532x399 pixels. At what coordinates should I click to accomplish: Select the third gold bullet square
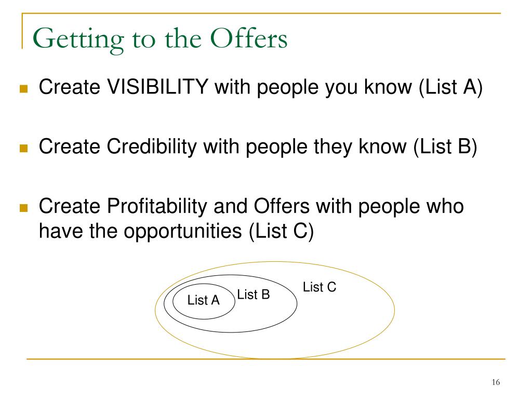[23, 208]
